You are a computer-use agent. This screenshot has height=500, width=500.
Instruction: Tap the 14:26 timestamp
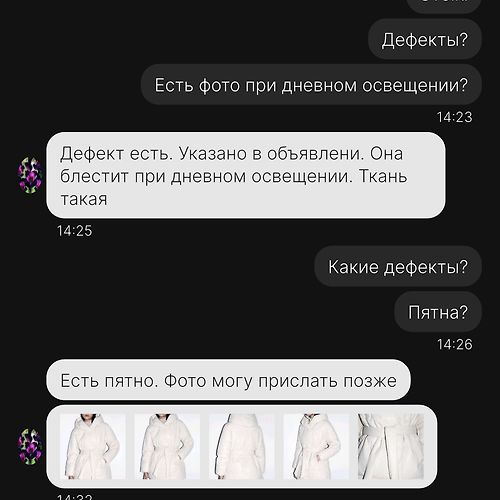point(455,344)
